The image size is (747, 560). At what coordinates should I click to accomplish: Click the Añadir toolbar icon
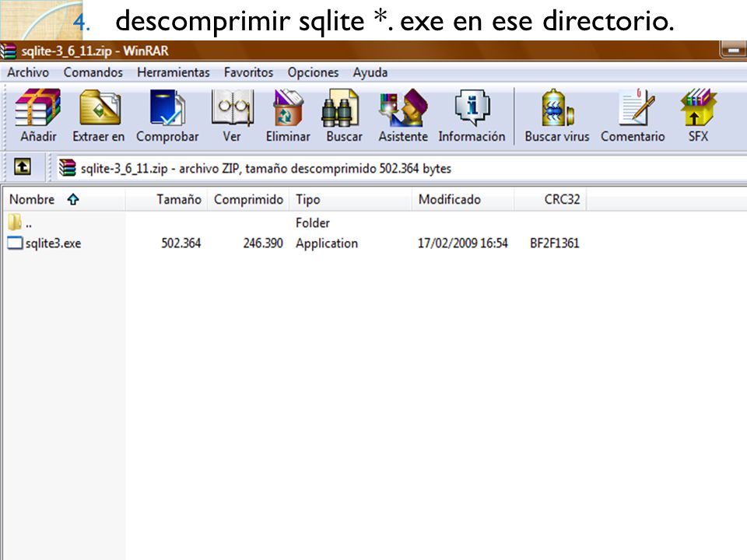38,107
